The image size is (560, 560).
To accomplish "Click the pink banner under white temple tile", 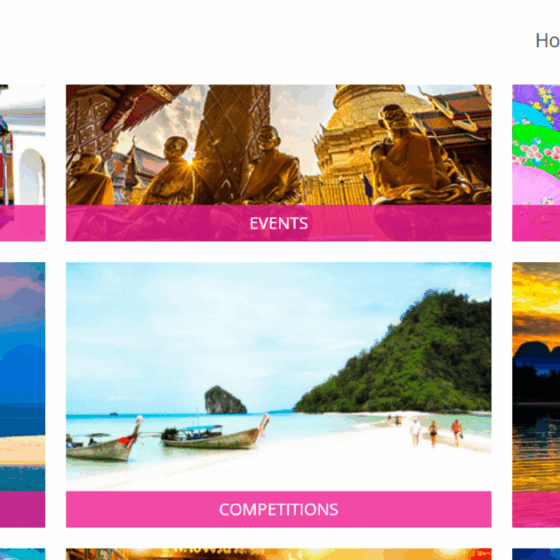I will (22, 223).
